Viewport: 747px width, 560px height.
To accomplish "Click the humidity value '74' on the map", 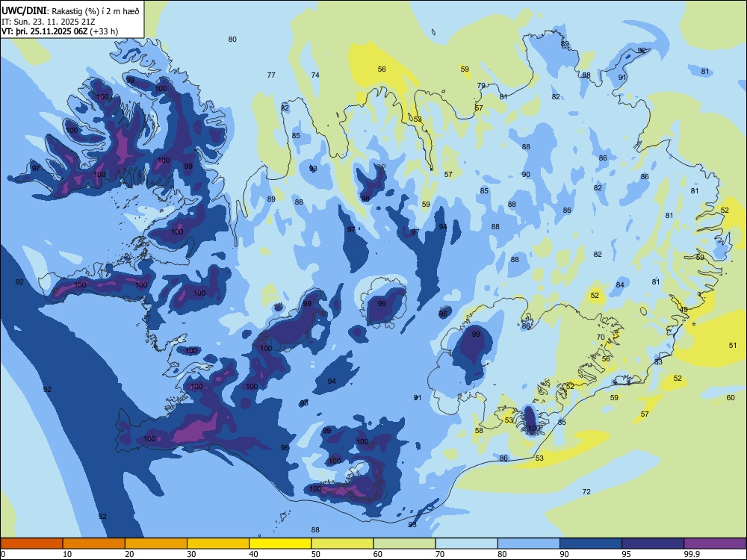I will (315, 75).
